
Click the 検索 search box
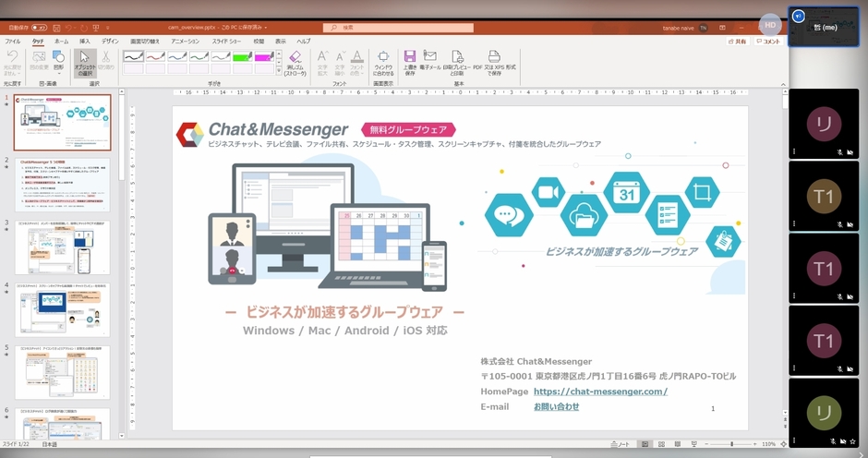coord(398,27)
